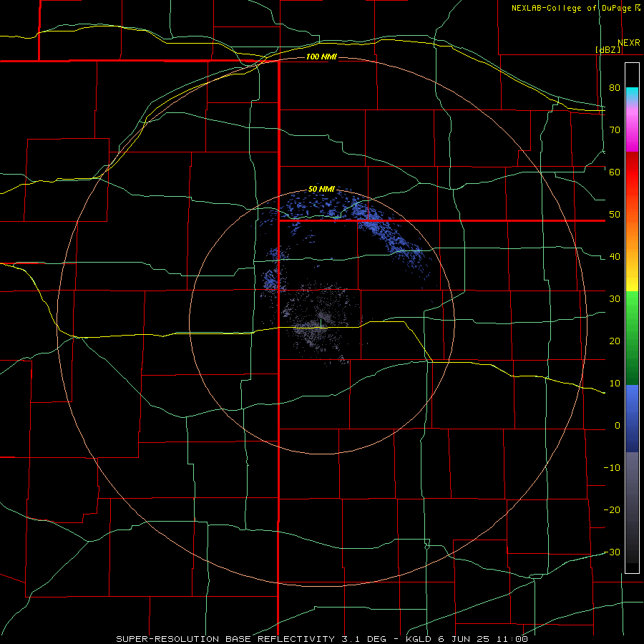Click the green segment of the color bar

(632, 338)
